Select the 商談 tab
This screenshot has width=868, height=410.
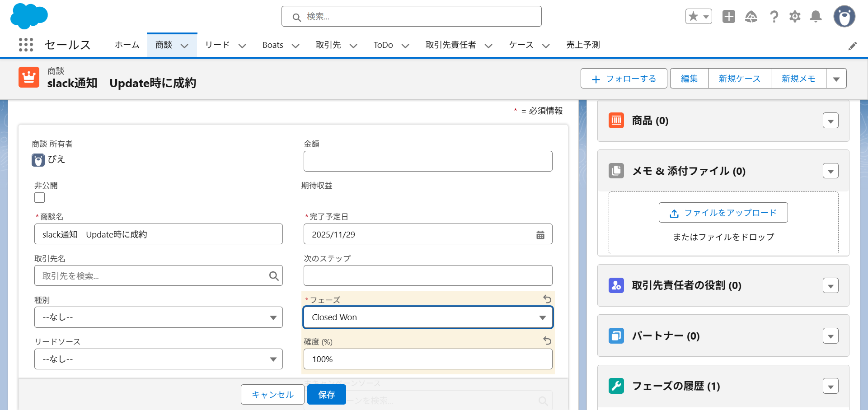coord(164,45)
